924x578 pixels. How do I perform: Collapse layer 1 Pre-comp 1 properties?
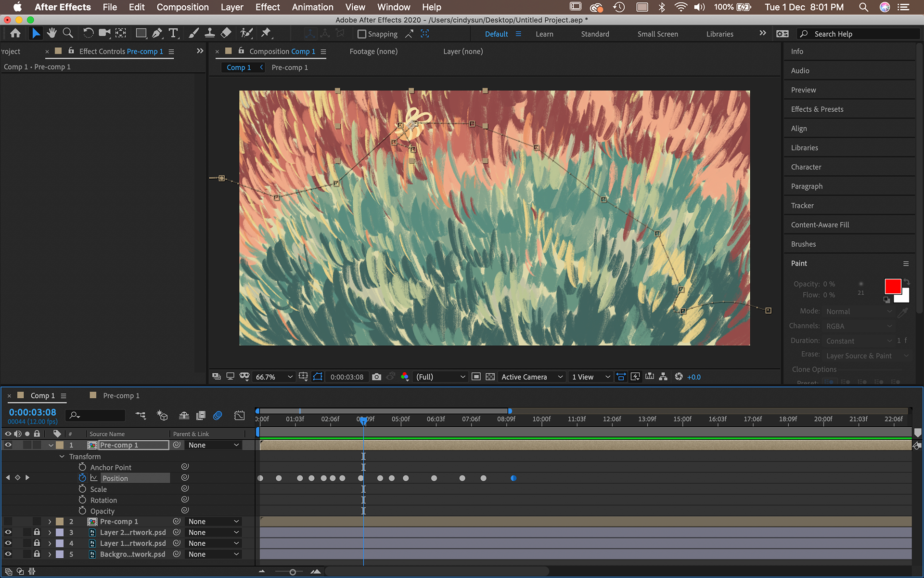point(51,446)
